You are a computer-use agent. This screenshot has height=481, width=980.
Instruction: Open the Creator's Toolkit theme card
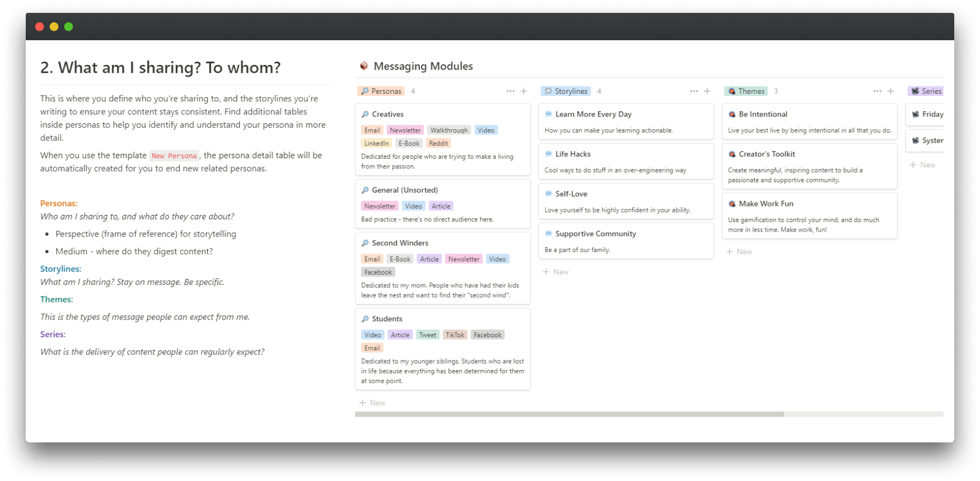tap(767, 154)
